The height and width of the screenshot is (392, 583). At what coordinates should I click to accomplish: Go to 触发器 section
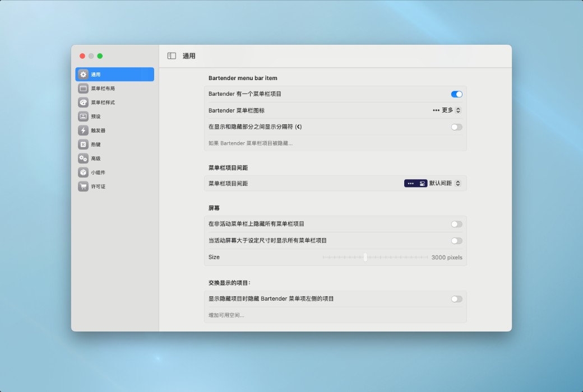[114, 130]
